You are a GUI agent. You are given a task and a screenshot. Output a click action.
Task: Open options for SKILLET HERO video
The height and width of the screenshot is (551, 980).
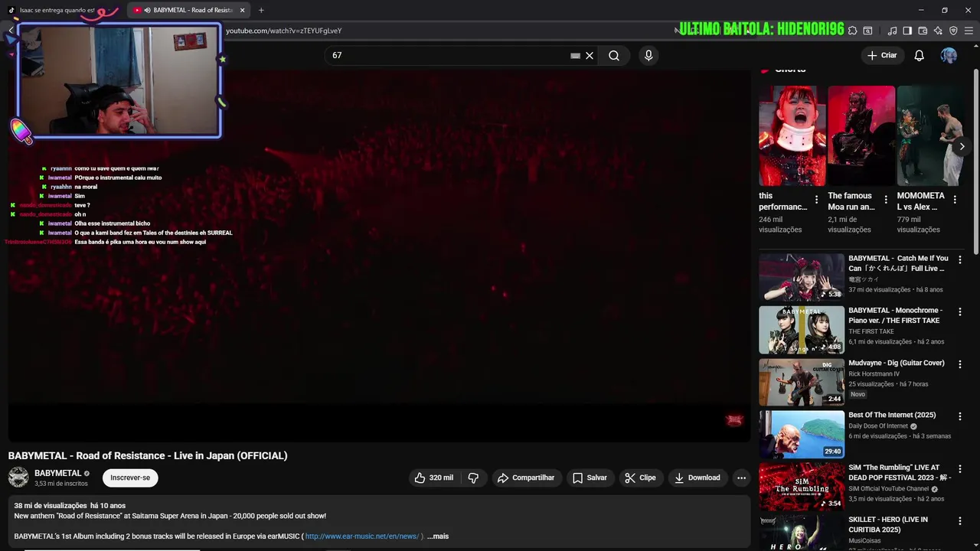pos(959,520)
